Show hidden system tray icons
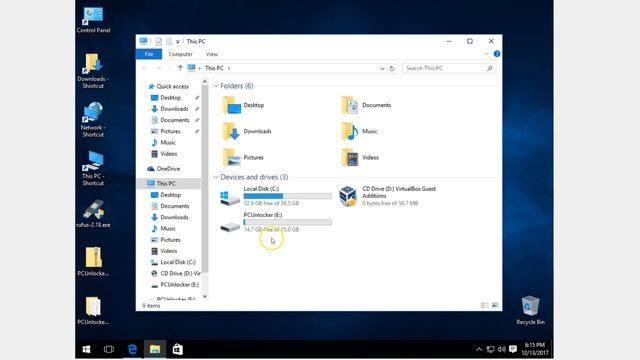Viewport: 640px width, 360px height. pos(479,349)
